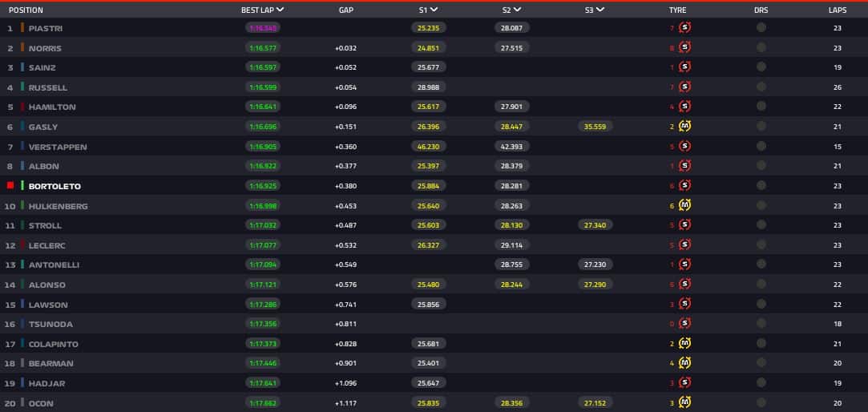Click Piastri's purple best lap 1:16.545
The width and height of the screenshot is (868, 412).
pos(262,28)
